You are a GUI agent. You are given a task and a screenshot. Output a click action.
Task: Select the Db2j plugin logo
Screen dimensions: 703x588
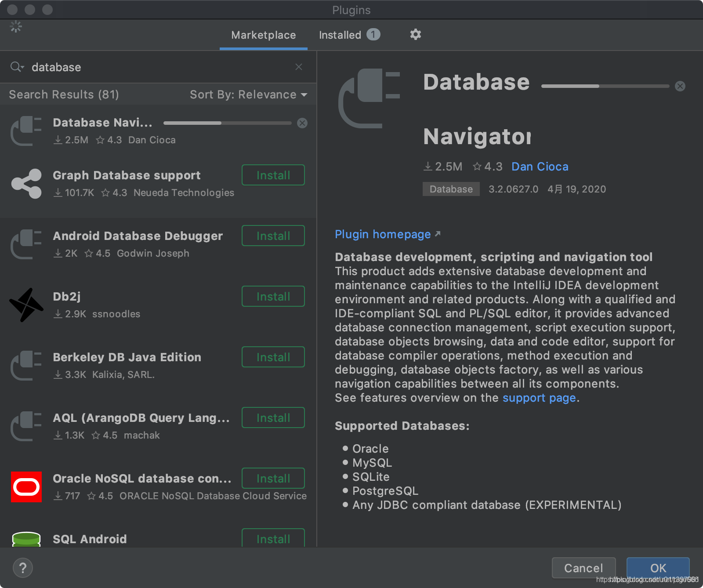tap(26, 305)
